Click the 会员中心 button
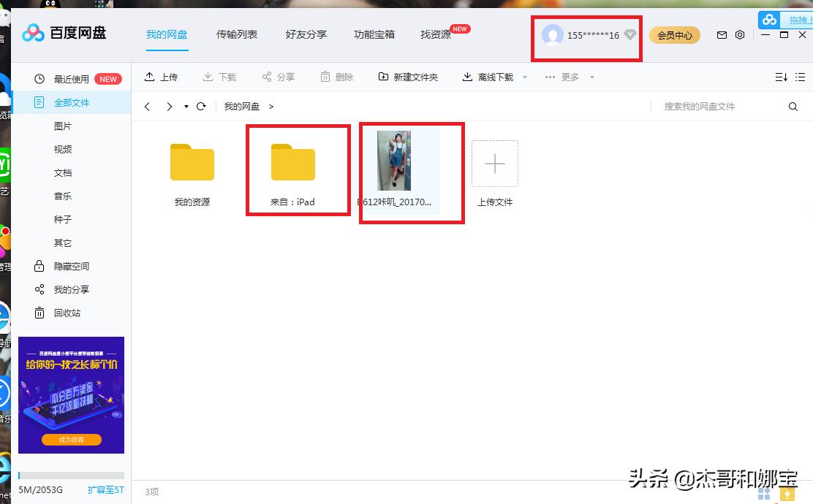 click(x=674, y=34)
